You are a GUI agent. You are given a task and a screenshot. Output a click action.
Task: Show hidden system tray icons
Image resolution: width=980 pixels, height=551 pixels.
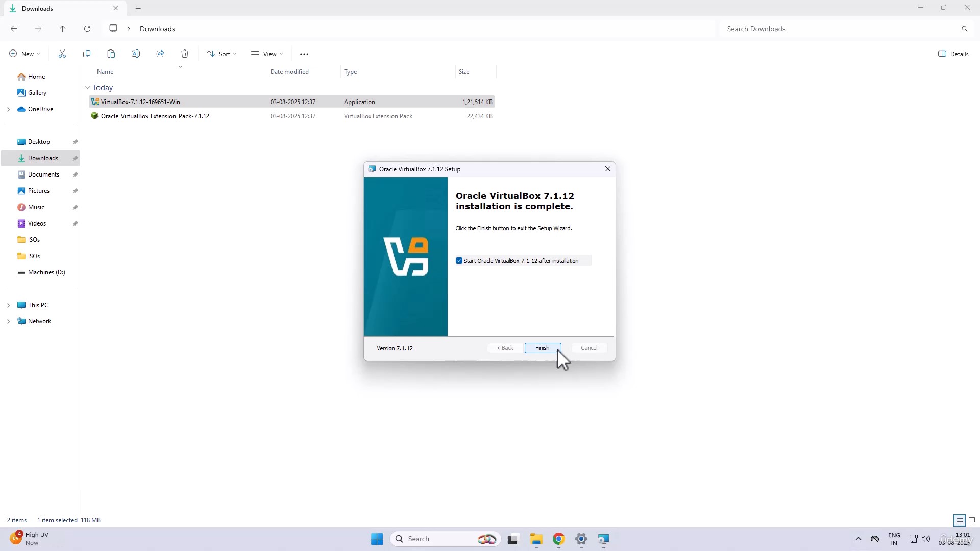pyautogui.click(x=859, y=539)
